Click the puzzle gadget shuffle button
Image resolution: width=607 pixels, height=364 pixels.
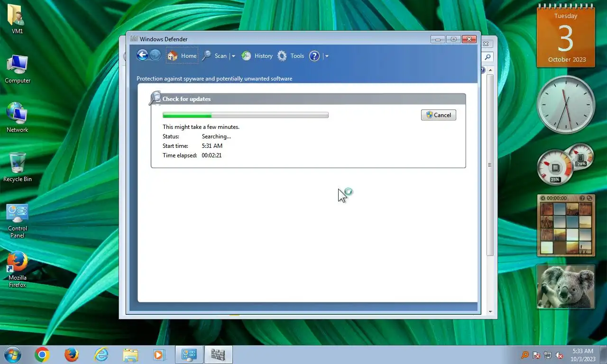click(589, 198)
